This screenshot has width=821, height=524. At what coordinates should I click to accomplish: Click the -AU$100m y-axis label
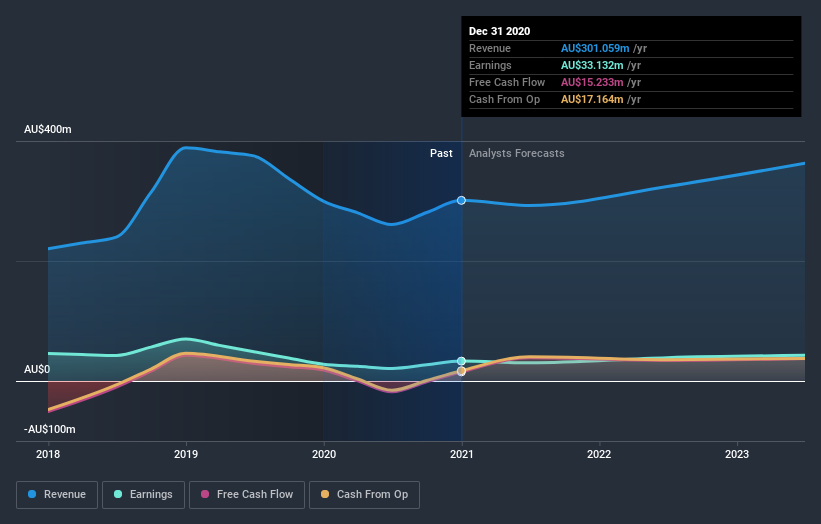(50, 429)
